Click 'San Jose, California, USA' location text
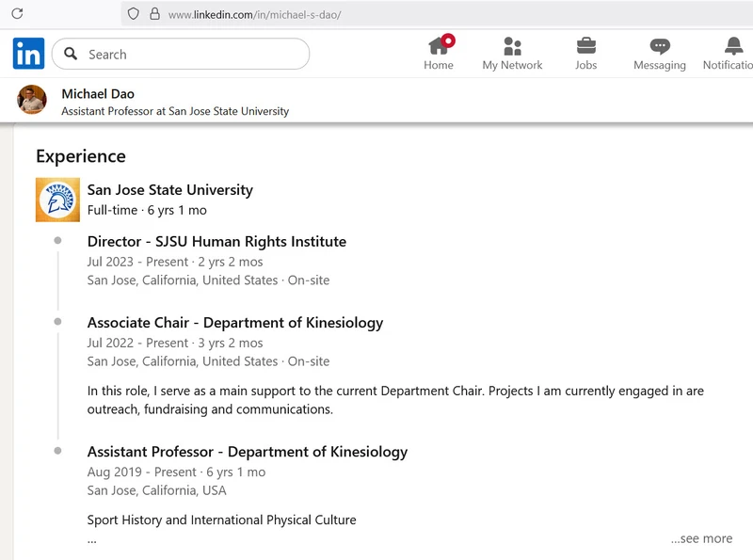This screenshot has height=560, width=753. [x=156, y=490]
